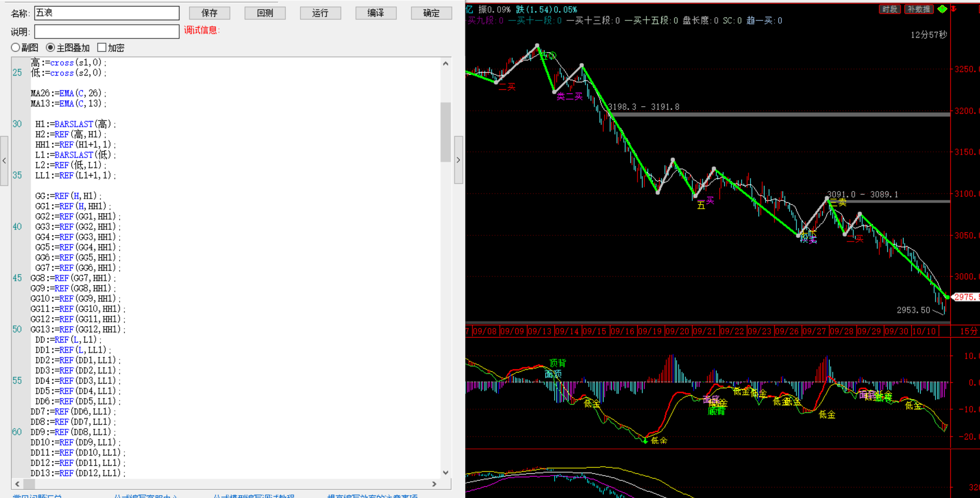Click the 09/20 date tab on timeline
The width and height of the screenshot is (980, 498).
678,331
